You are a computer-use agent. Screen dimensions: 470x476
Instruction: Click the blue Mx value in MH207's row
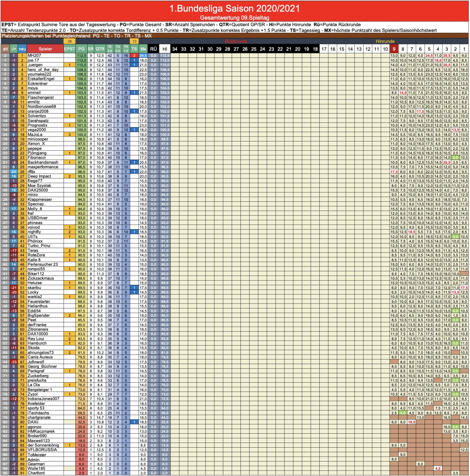coord(143,56)
